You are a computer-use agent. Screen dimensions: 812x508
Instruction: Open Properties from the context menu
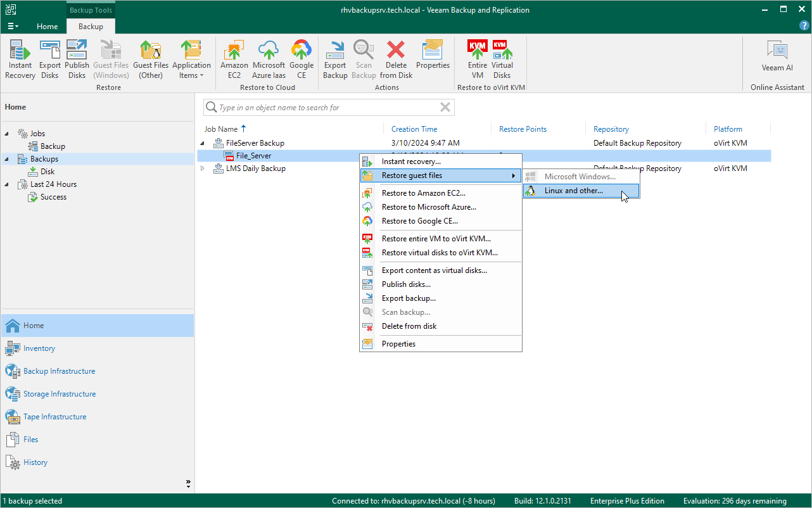tap(441, 344)
